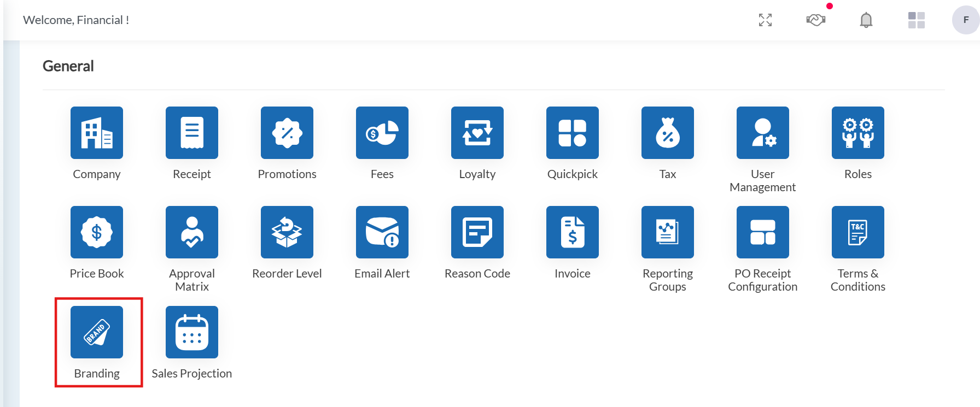Screen dimensions: 980x407
Task: Click the Welcome, Financial greeting text
Action: (x=76, y=20)
